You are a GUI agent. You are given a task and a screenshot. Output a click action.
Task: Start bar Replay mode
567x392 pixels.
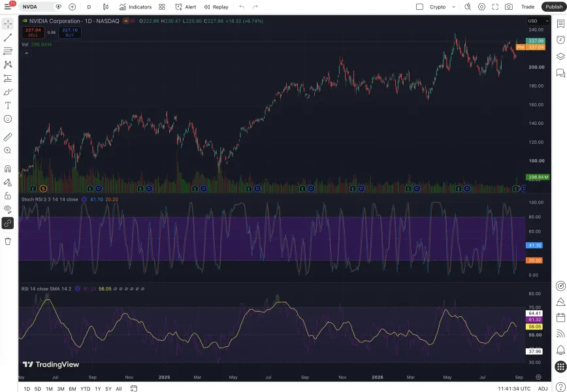click(x=216, y=7)
